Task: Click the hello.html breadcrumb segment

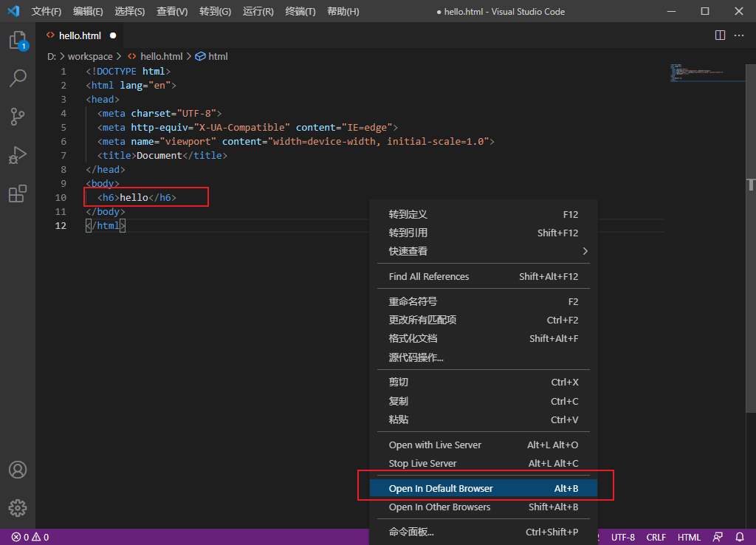Action: tap(162, 56)
